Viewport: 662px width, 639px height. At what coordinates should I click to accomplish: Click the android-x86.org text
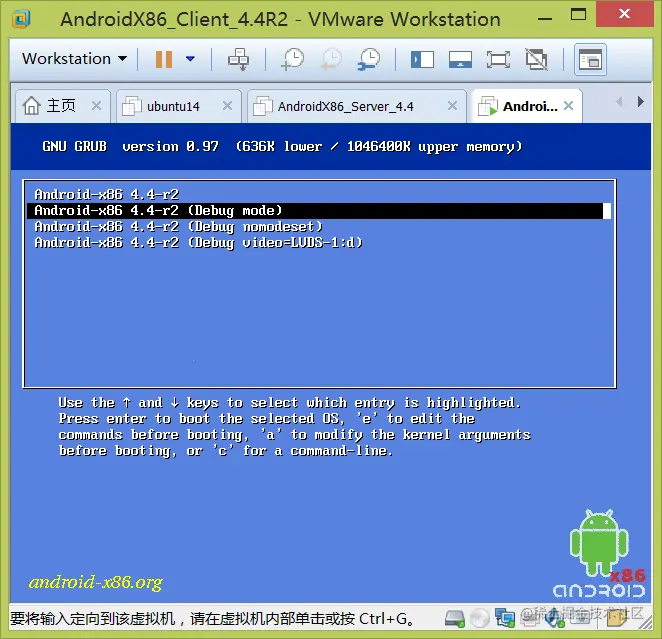click(x=95, y=582)
